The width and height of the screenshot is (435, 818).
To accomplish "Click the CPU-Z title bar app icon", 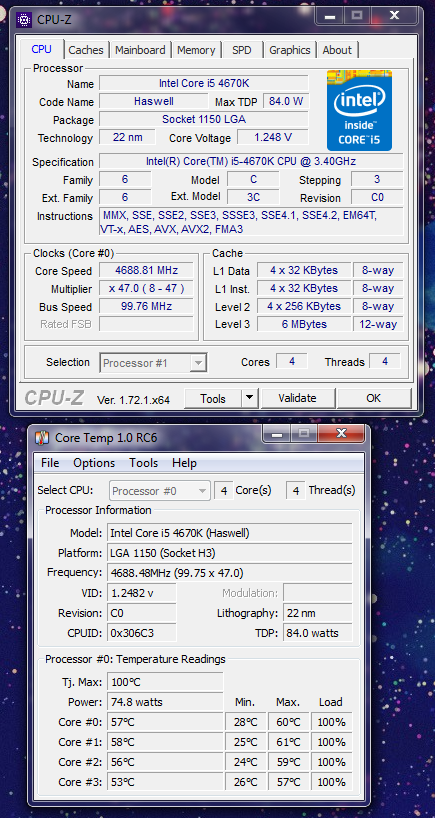I will coord(23,20).
